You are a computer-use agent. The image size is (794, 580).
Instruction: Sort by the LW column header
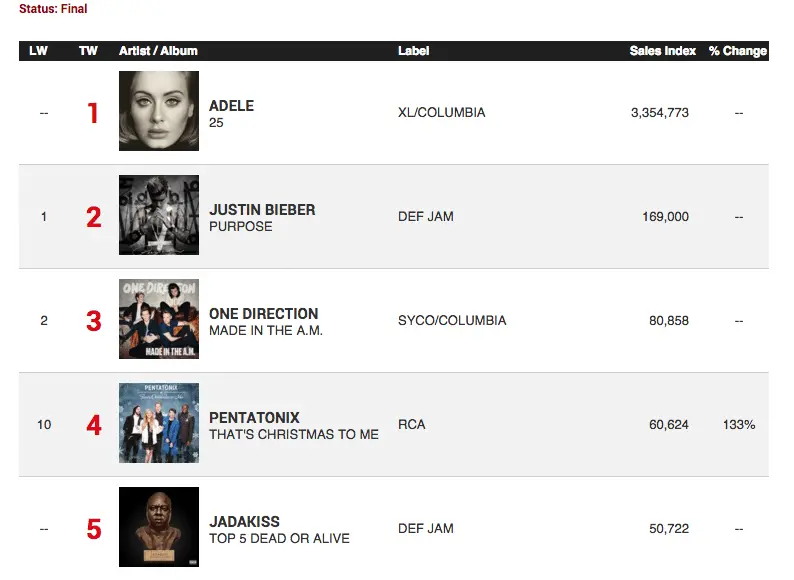(39, 51)
